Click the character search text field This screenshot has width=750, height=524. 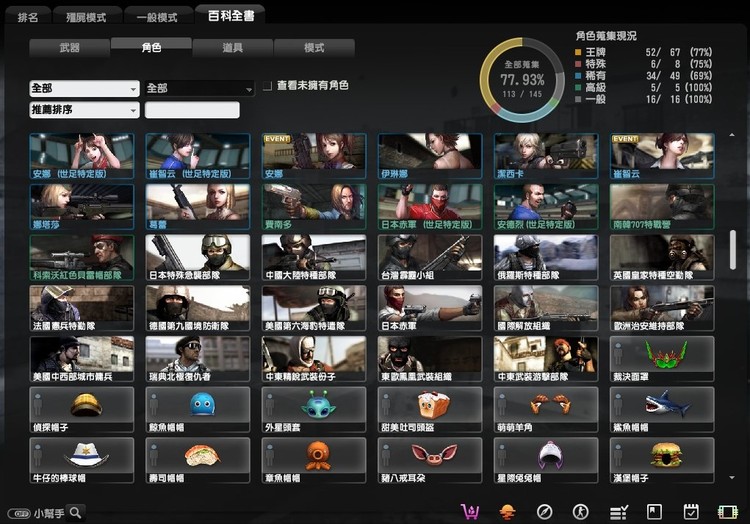tap(192, 110)
